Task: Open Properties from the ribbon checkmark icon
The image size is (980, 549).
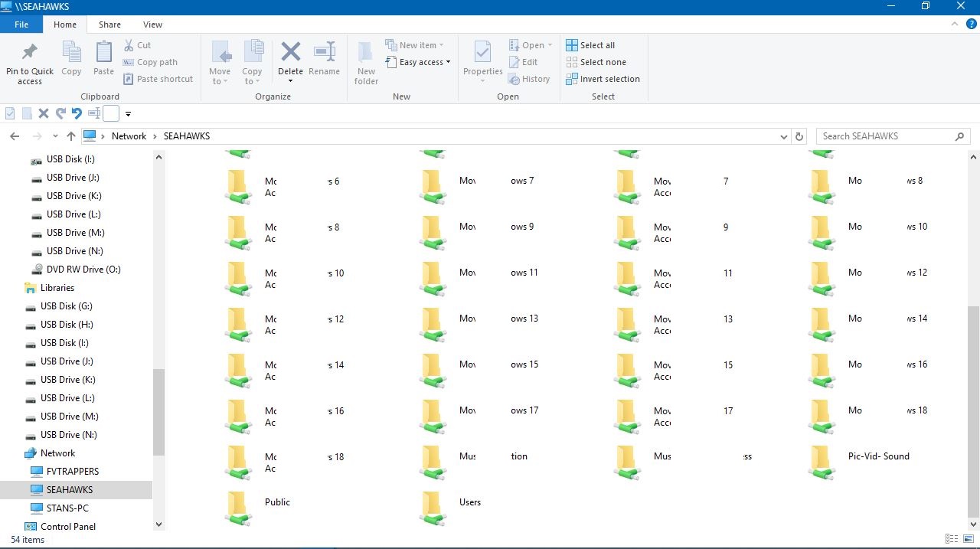Action: (x=482, y=54)
